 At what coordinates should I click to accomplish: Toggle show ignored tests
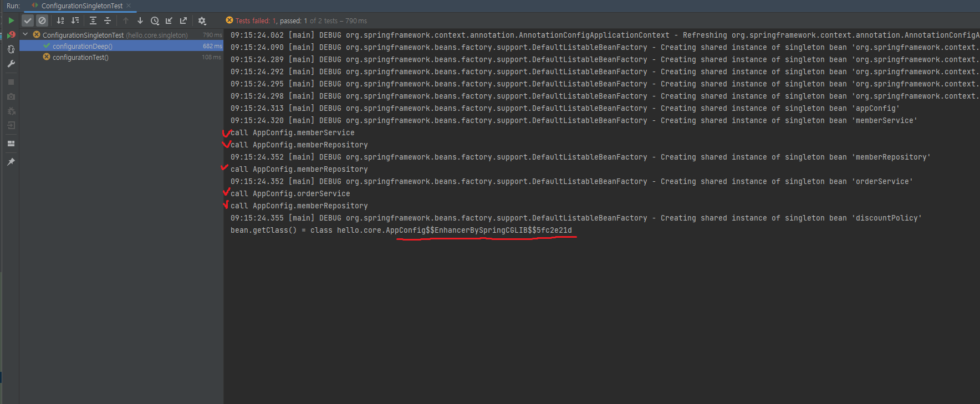[42, 21]
